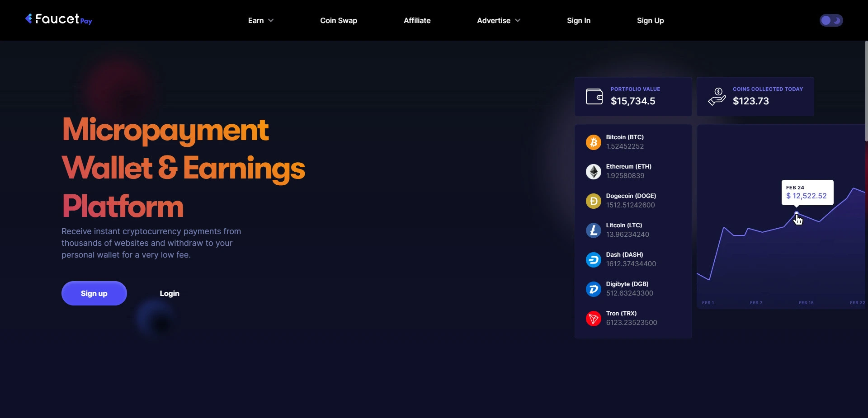Image resolution: width=868 pixels, height=418 pixels.
Task: Click the Dash (DASH) coin icon
Action: [x=593, y=259]
